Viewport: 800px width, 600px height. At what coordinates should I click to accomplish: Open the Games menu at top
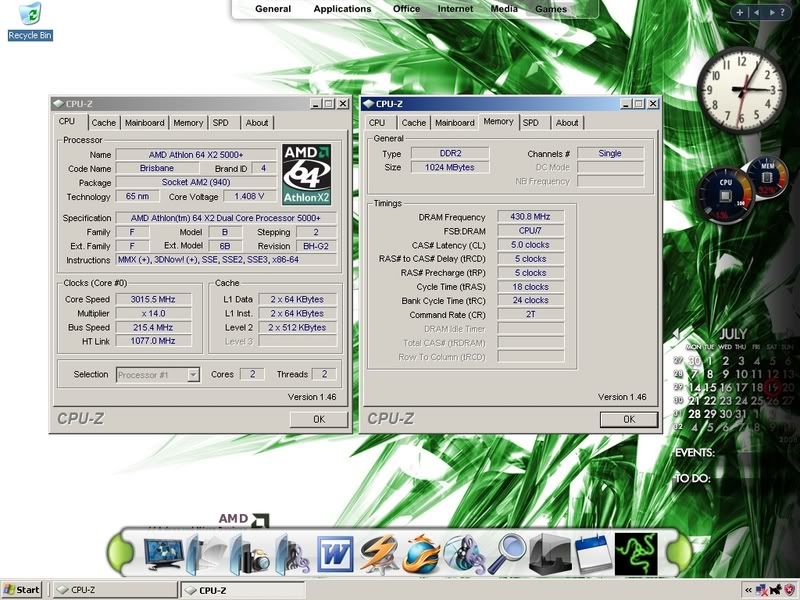coord(551,8)
